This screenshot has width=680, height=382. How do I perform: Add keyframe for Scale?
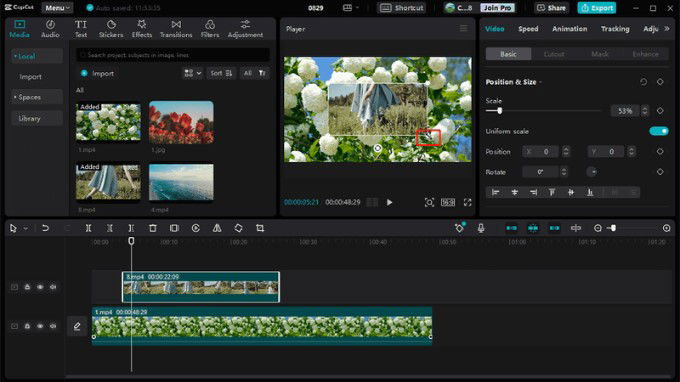pyautogui.click(x=660, y=111)
